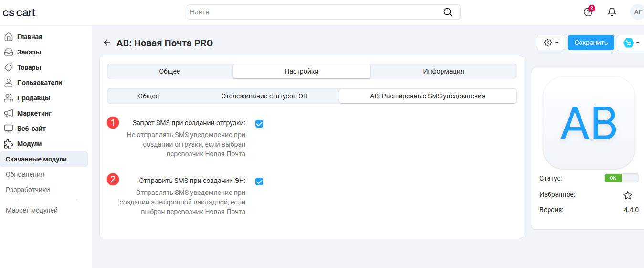Open the Обновления submenu link
This screenshot has width=644, height=268.
(x=25, y=174)
